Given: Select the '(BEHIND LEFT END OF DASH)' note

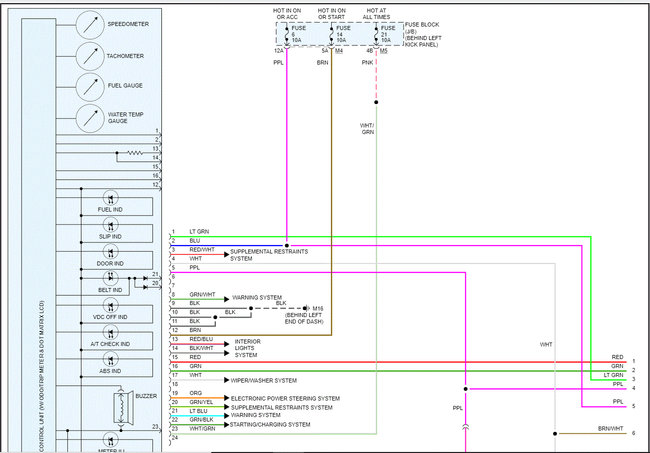Looking at the screenshot, I should coord(304,318).
